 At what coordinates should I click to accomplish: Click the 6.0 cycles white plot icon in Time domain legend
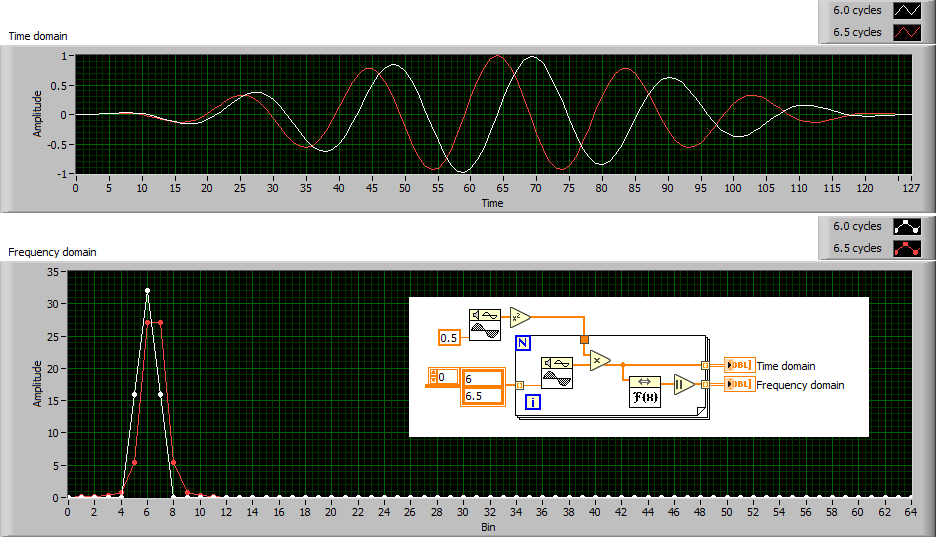pos(907,10)
